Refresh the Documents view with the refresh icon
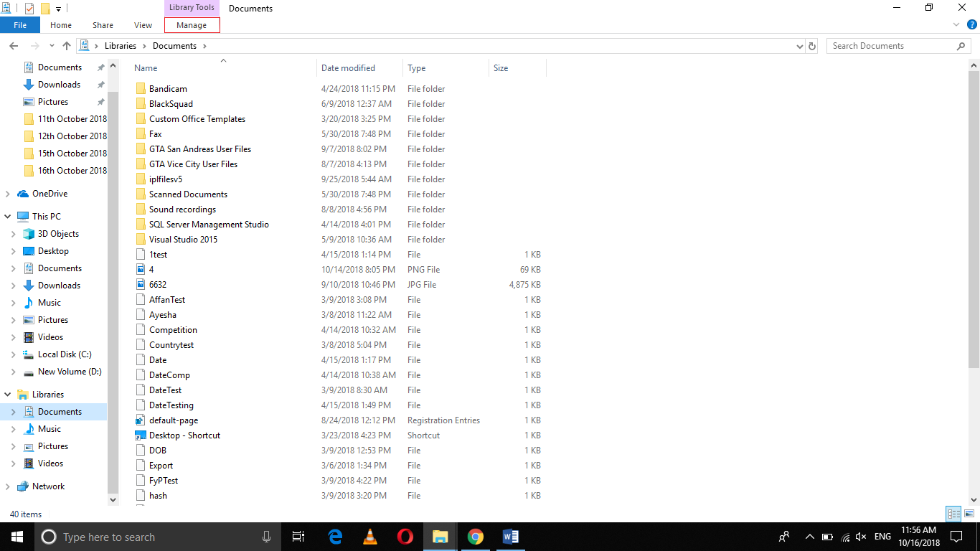This screenshot has height=551, width=980. 812,45
